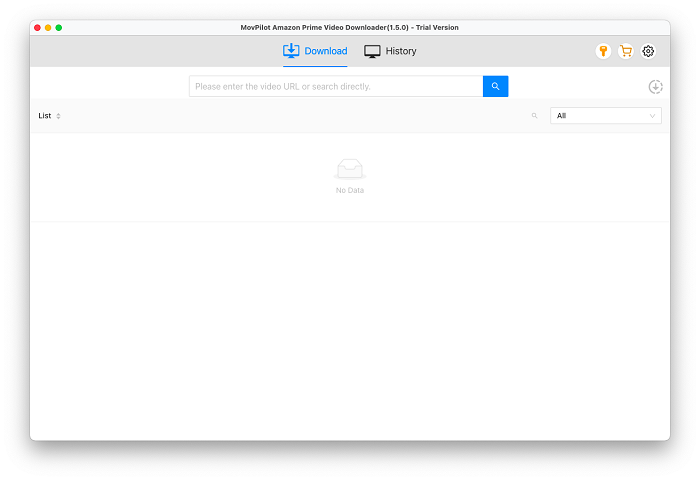Click the History monitor icon
The width and height of the screenshot is (700, 480).
click(x=372, y=51)
